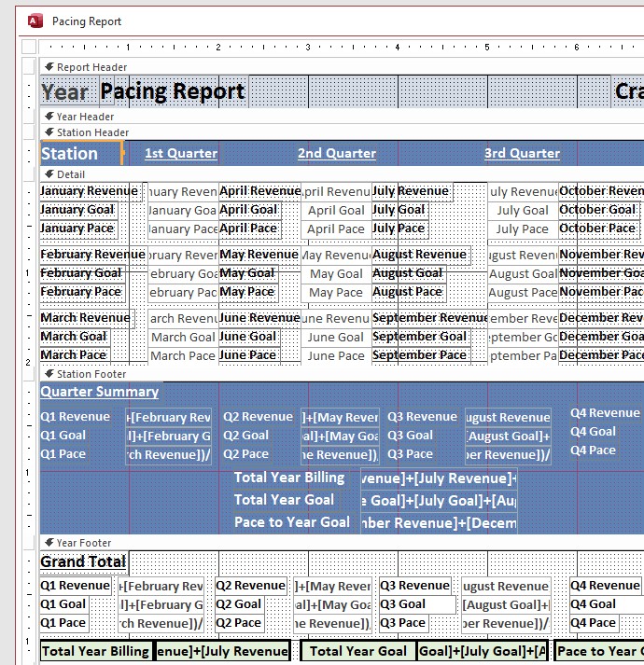The image size is (644, 665).
Task: Select Total Year Goal label in Year Footer
Action: 358,651
